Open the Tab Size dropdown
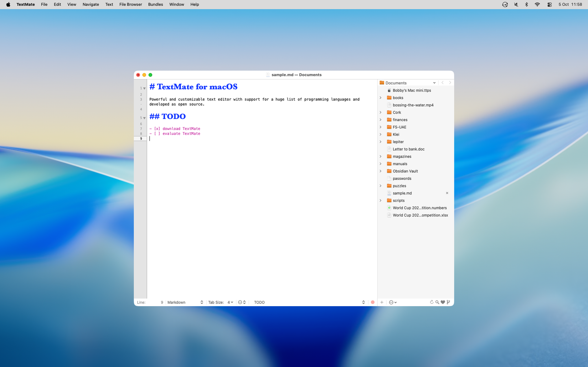Viewport: 588px width, 367px height. [230, 302]
